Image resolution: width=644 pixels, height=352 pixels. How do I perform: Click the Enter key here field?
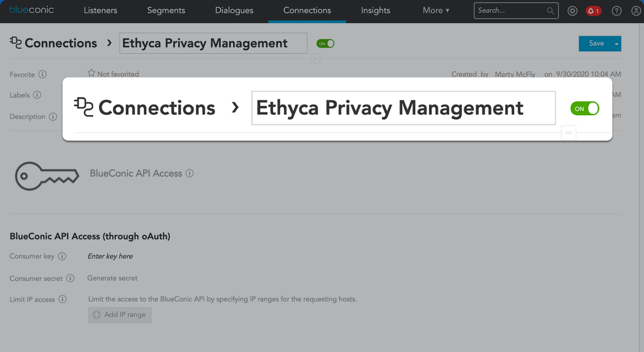click(x=110, y=256)
